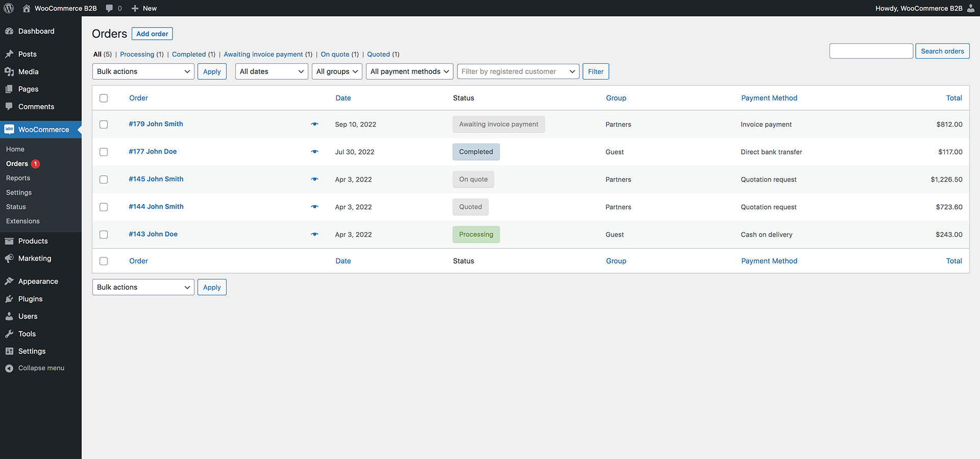Screen dimensions: 980x459
Task: Open the All dates dropdown
Action: (272, 71)
